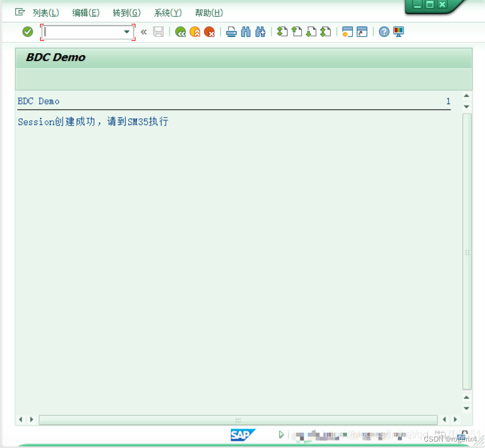The width and height of the screenshot is (485, 448).
Task: Click the bottom vertical scroll down arrow
Action: (467, 408)
